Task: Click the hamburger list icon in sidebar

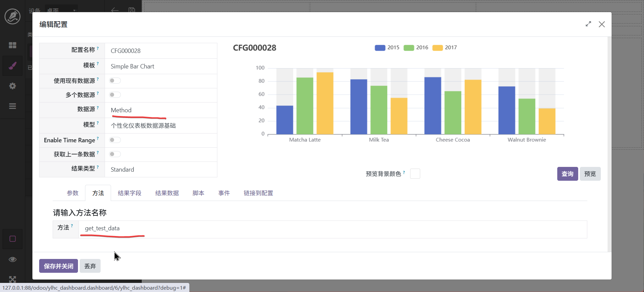Action: pyautogui.click(x=12, y=106)
